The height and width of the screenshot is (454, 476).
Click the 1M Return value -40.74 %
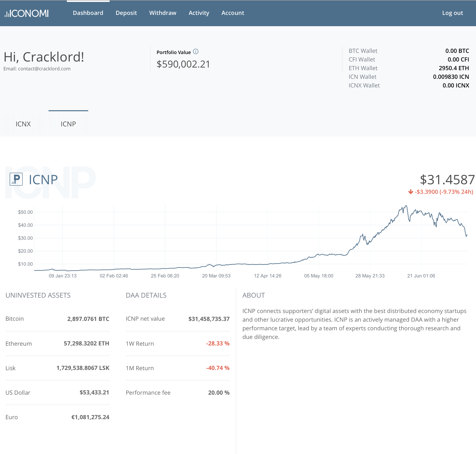218,368
